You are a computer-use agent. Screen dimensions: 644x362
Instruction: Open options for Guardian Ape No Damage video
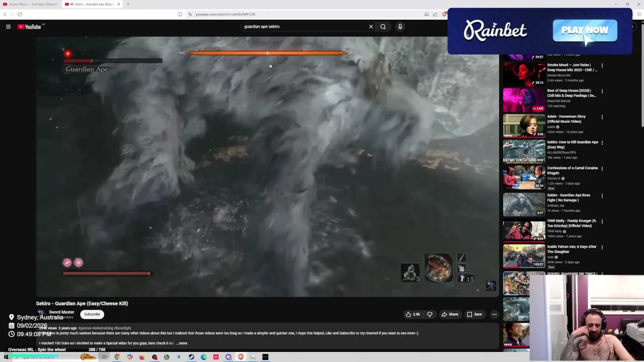602,196
